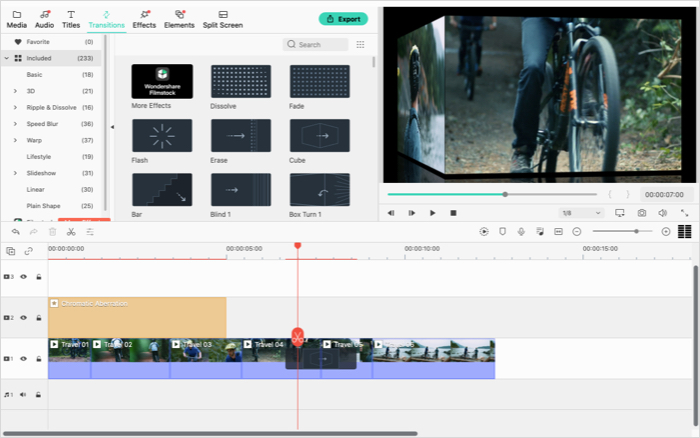Viewport: 700px width, 438px height.
Task: Click the zoom out minus icon
Action: 577,231
